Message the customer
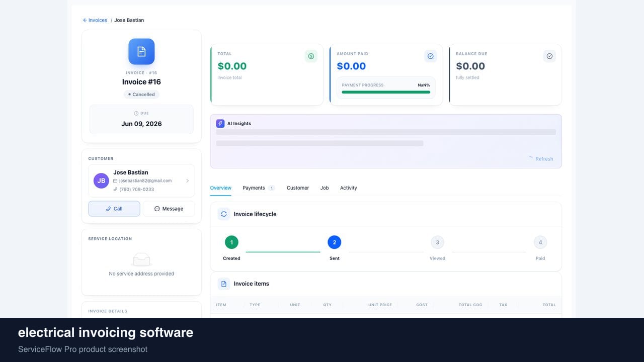Viewport: 644px width, 362px height. point(169,209)
